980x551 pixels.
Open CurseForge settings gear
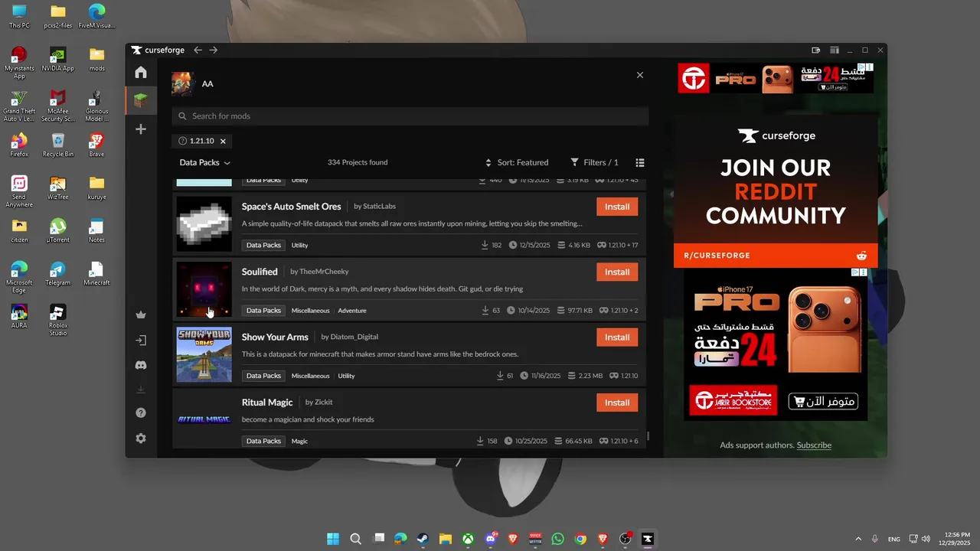(141, 439)
